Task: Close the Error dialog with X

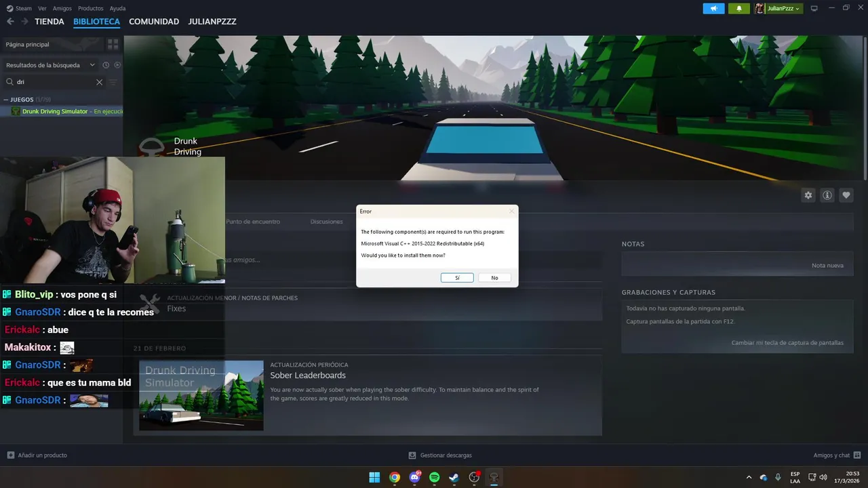Action: pyautogui.click(x=511, y=211)
